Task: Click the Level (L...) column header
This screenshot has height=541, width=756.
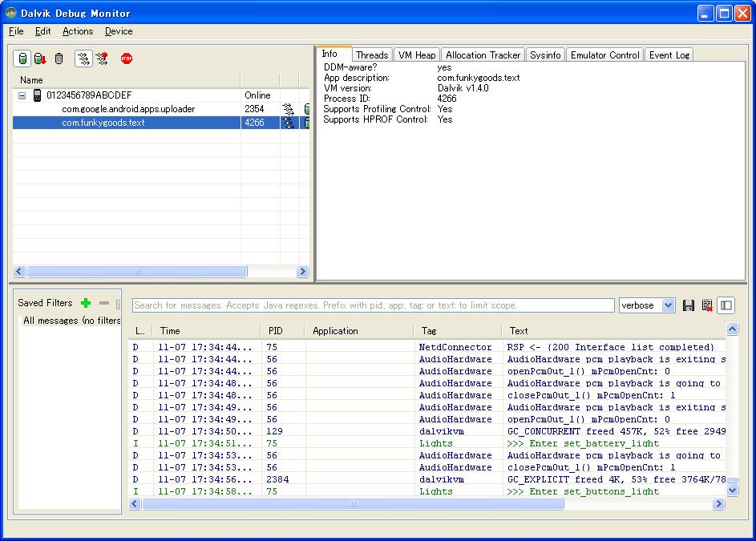Action: coord(140,331)
